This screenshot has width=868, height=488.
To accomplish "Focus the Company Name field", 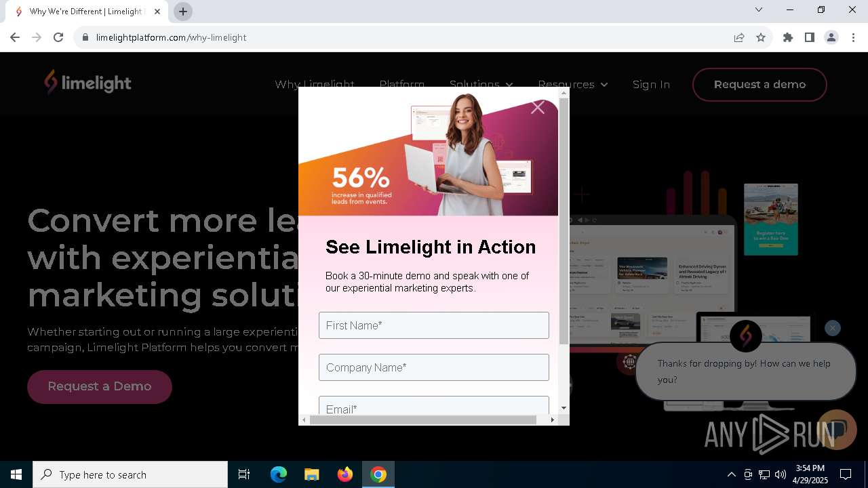I will coord(434,367).
